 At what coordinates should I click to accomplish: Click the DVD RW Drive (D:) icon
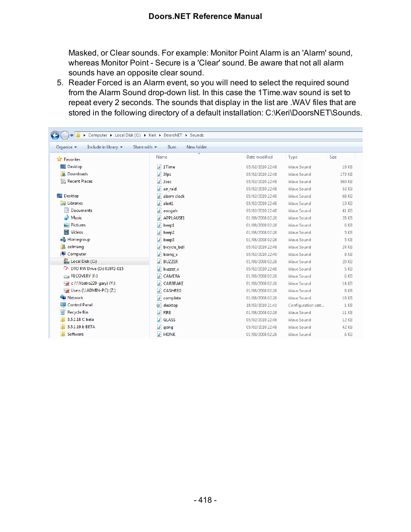tap(66, 269)
